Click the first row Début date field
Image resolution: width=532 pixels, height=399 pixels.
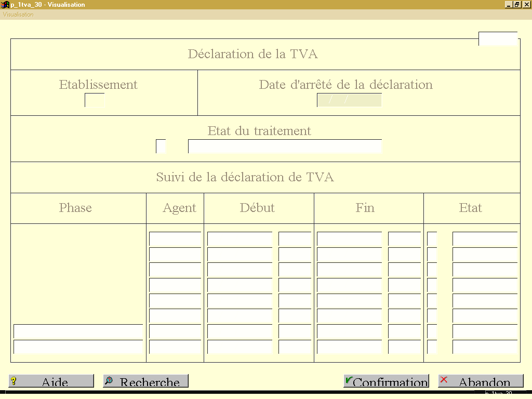pyautogui.click(x=240, y=239)
